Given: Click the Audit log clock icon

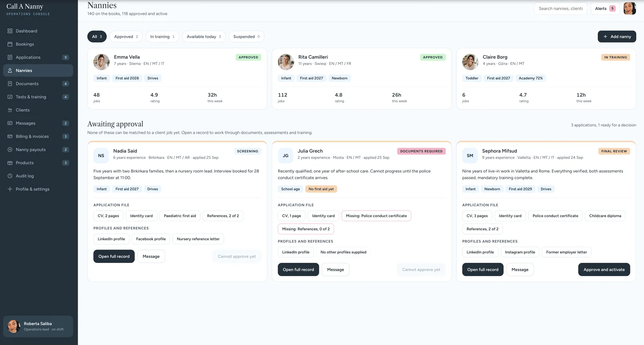Looking at the screenshot, I should coord(10,176).
